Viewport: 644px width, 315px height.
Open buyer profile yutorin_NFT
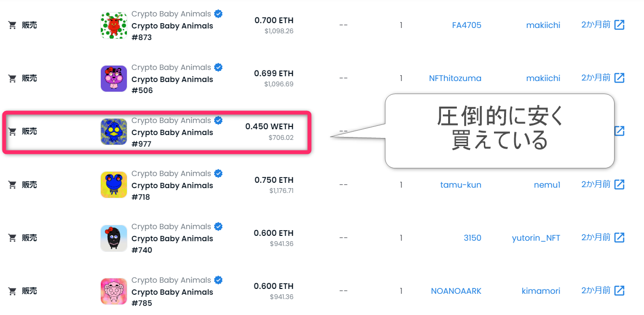536,238
